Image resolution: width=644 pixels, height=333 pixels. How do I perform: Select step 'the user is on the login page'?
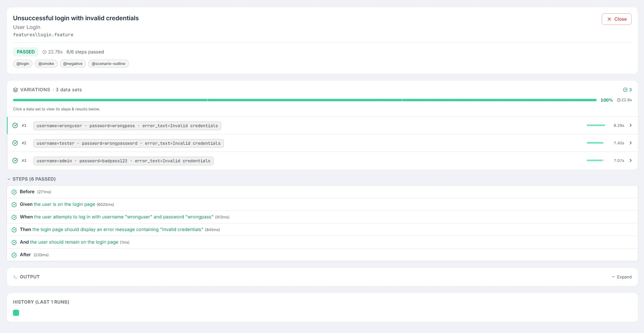[322, 204]
